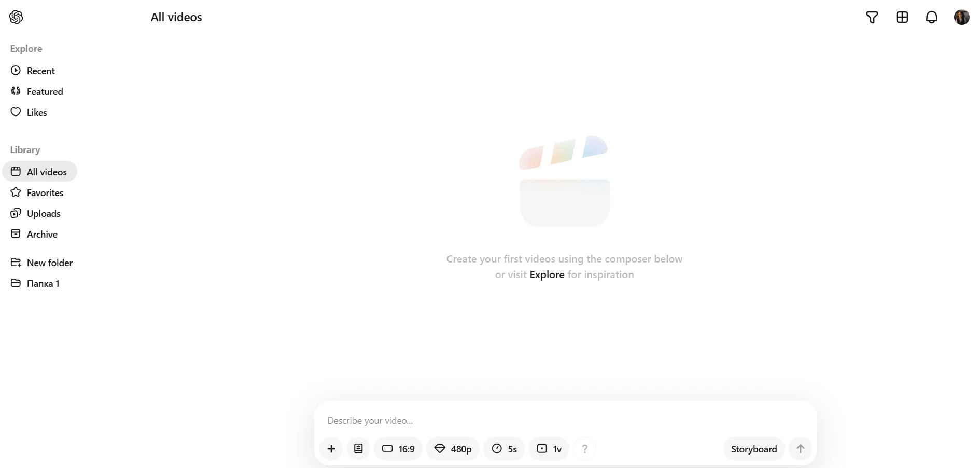Viewport: 980px width, 468px height.
Task: Switch view using the grid layout icon
Action: pos(902,17)
